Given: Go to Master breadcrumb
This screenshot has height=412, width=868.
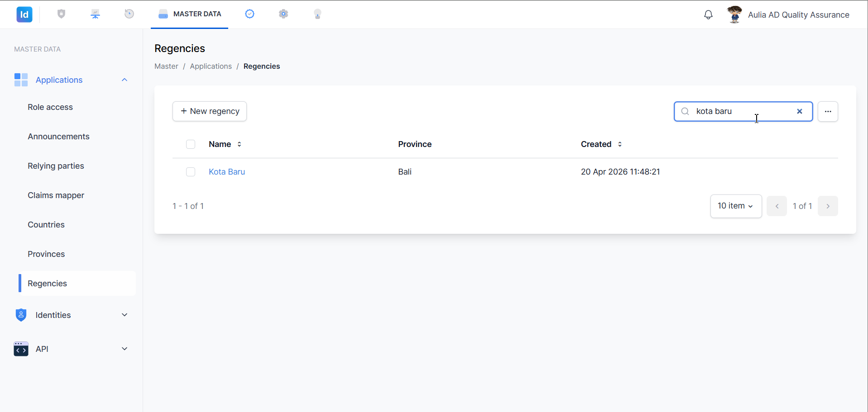Looking at the screenshot, I should [x=166, y=66].
